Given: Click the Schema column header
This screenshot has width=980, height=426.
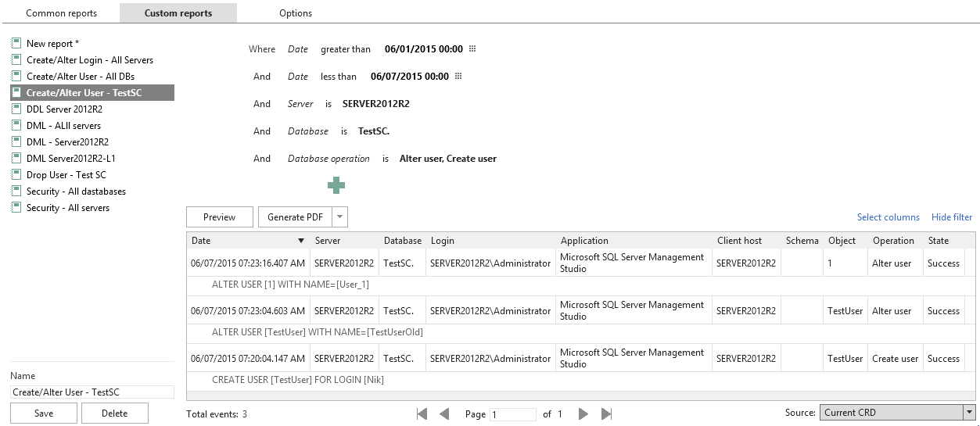Looking at the screenshot, I should coord(802,241).
